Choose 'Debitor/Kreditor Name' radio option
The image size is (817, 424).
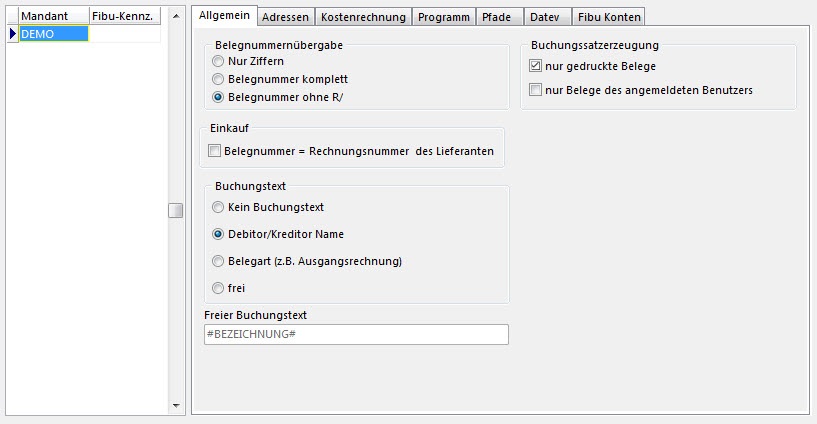tap(219, 234)
